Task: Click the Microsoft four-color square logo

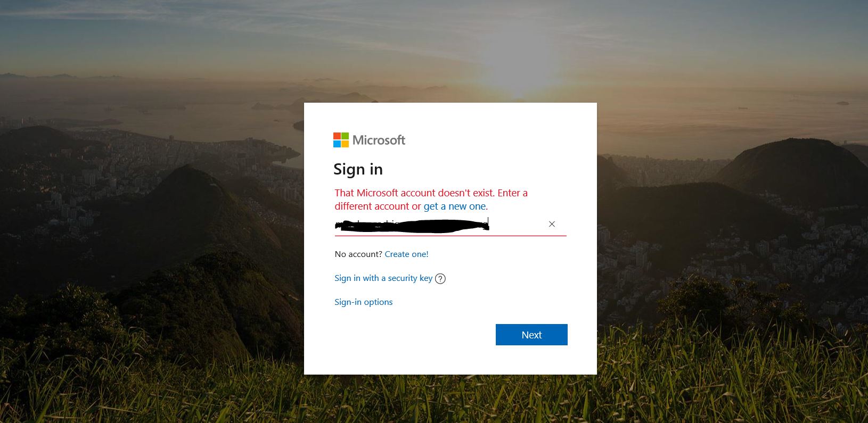Action: (341, 140)
